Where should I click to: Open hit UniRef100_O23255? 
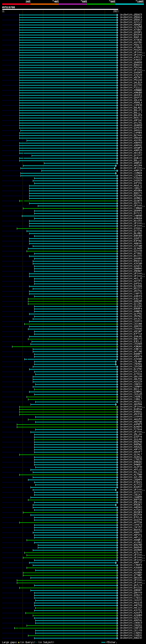(x=131, y=27)
